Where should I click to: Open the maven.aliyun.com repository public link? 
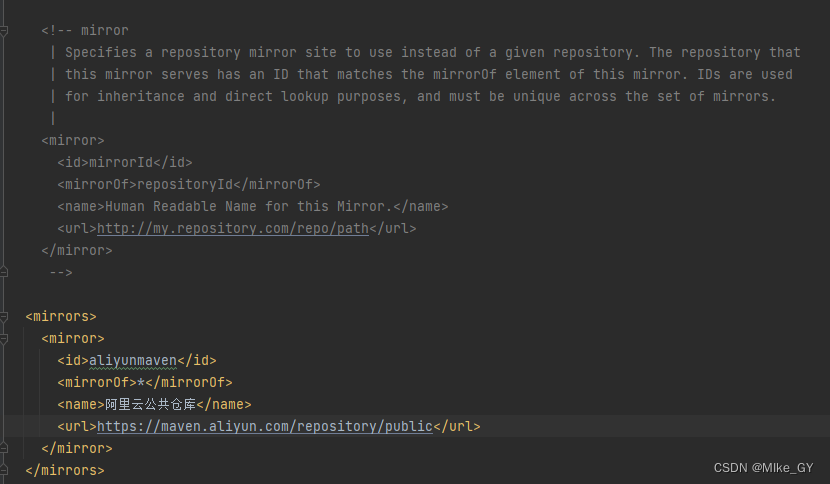pos(265,426)
